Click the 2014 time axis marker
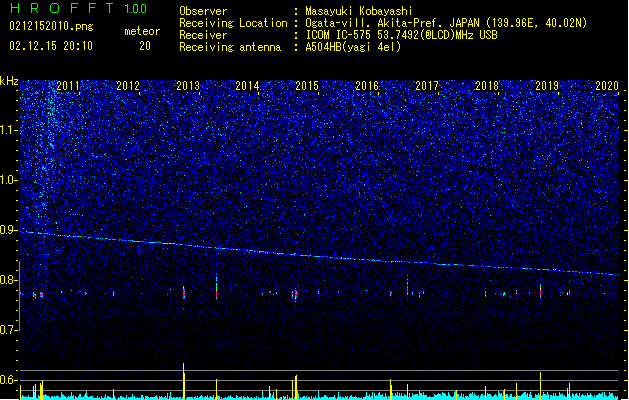This screenshot has width=629, height=400. tap(248, 85)
